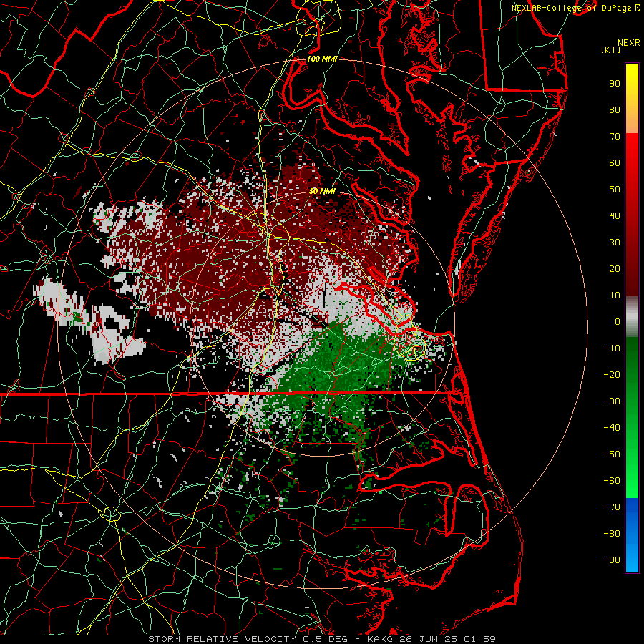The width and height of the screenshot is (644, 644).
Task: Select the -80 scale value
Action: (x=612, y=534)
